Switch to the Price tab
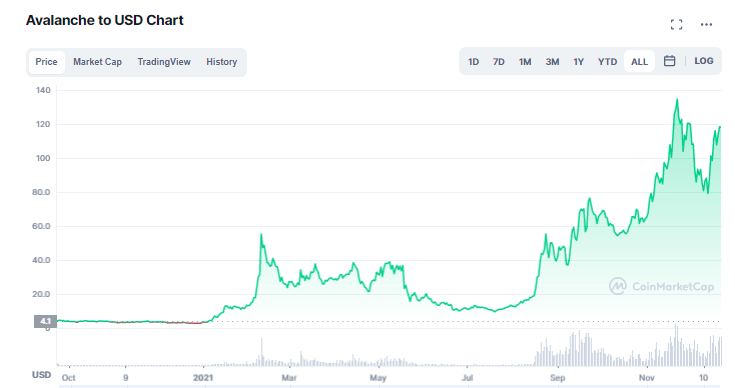Screen dimensions: 735x388 click(46, 62)
